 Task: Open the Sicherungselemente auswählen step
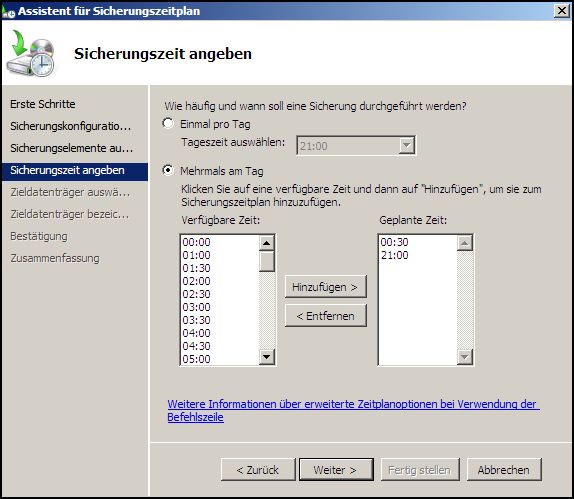[x=72, y=148]
